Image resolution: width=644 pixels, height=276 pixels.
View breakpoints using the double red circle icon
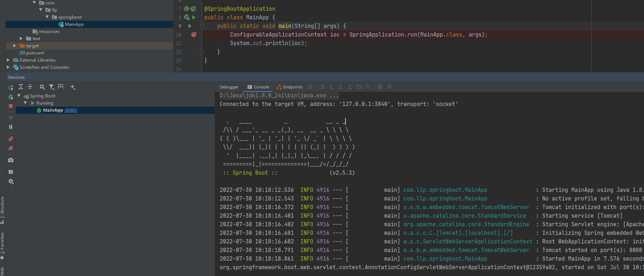click(11, 139)
